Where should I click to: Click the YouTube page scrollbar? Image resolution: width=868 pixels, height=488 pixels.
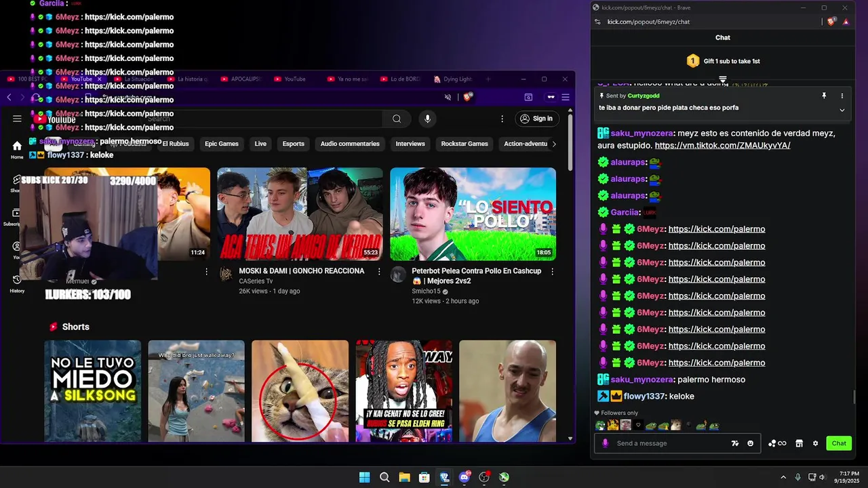click(x=570, y=141)
